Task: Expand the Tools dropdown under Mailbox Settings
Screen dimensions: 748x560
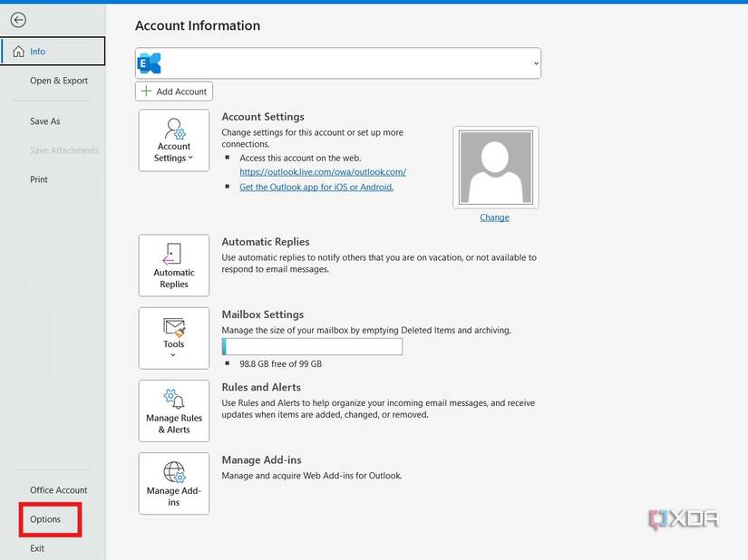Action: tap(173, 353)
